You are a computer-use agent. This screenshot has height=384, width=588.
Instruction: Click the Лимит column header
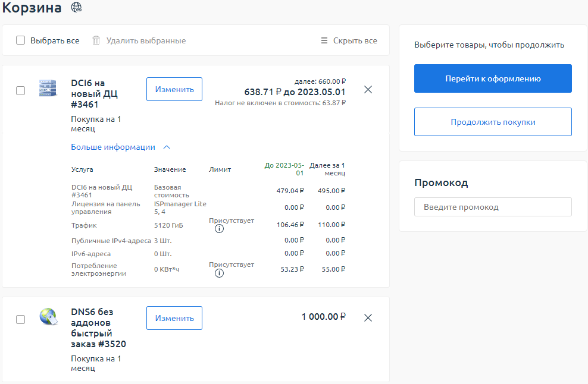220,169
